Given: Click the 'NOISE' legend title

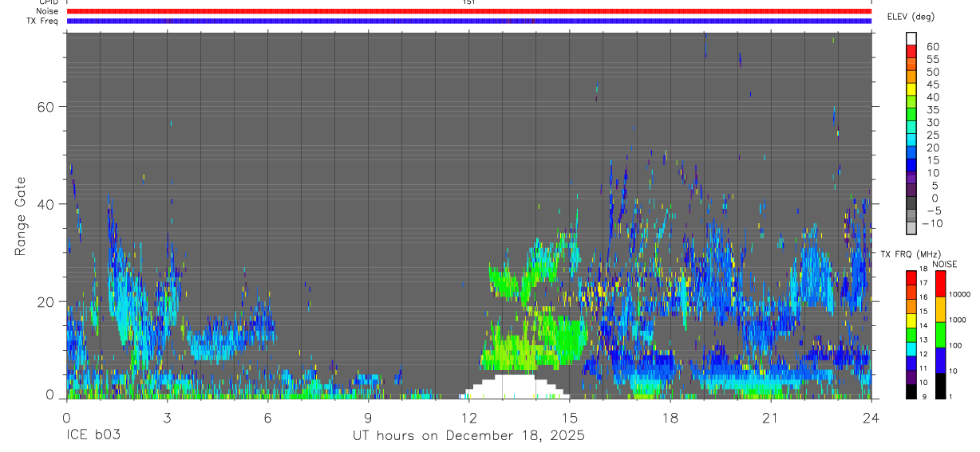Looking at the screenshot, I should [945, 264].
